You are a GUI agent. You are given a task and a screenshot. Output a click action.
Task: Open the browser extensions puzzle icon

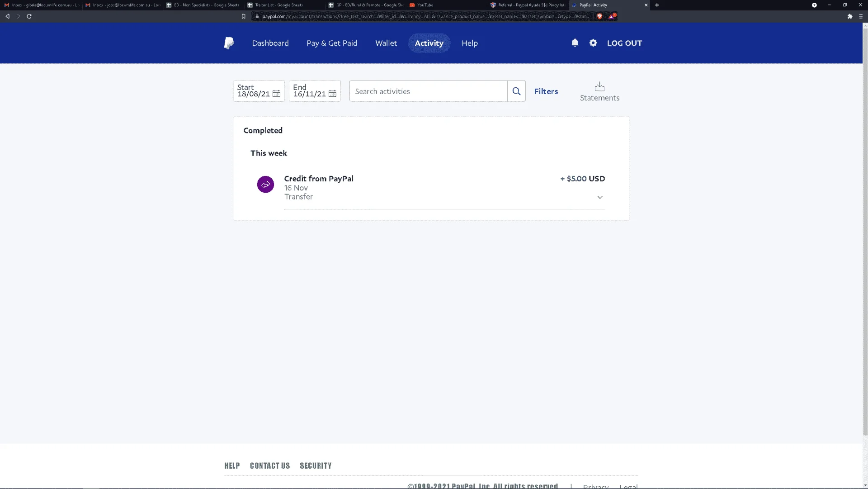point(850,16)
